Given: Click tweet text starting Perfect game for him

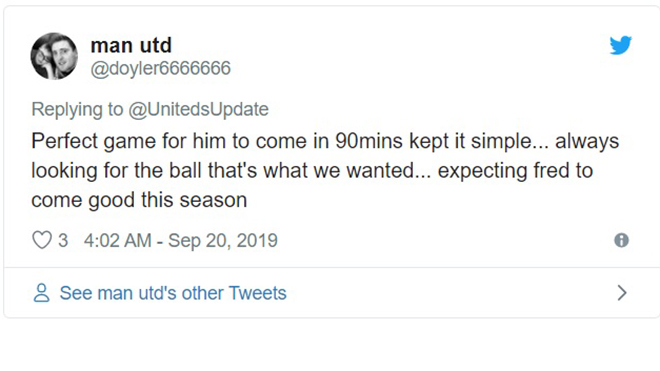Looking at the screenshot, I should pyautogui.click(x=325, y=141).
